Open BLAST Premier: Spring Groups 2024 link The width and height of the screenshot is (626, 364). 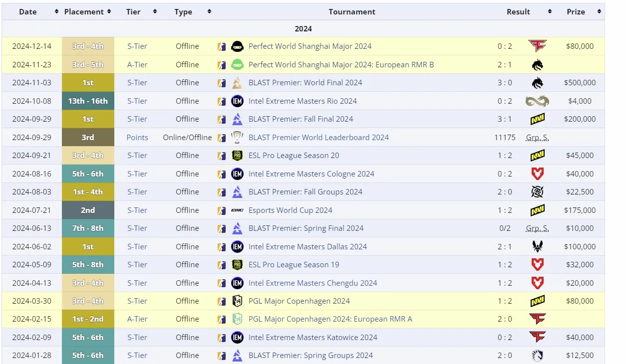click(311, 356)
